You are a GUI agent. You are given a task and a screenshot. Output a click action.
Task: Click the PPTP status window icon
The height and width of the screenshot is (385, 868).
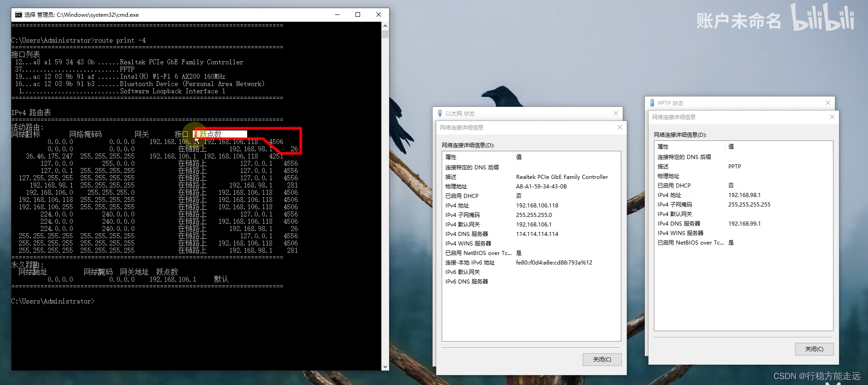(x=652, y=103)
